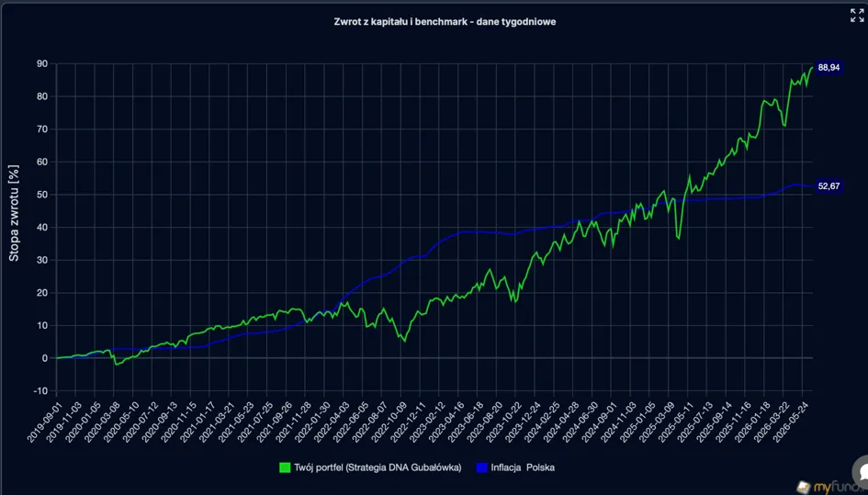Click the chart title Zwrot z kapitału
The width and height of the screenshot is (868, 495).
pyautogui.click(x=445, y=22)
